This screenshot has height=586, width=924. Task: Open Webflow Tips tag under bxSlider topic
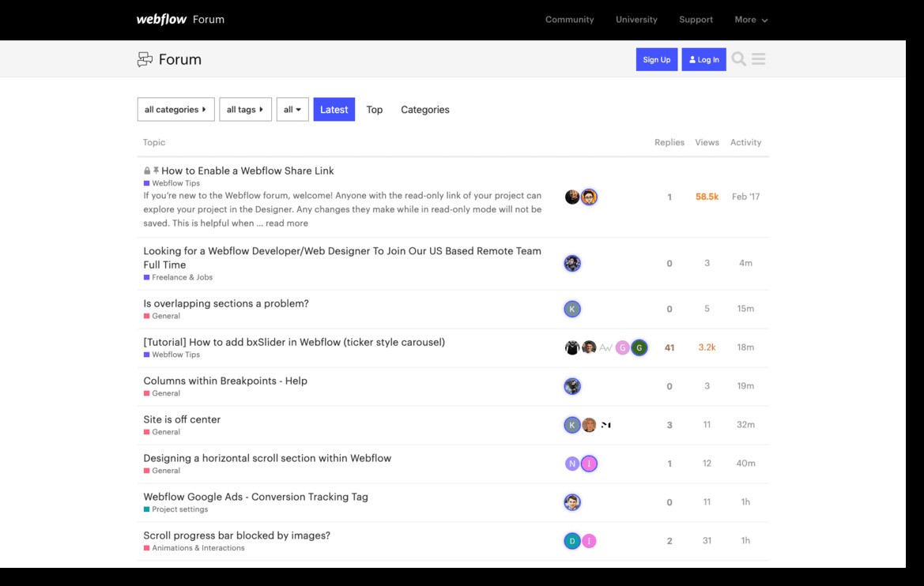(x=172, y=355)
